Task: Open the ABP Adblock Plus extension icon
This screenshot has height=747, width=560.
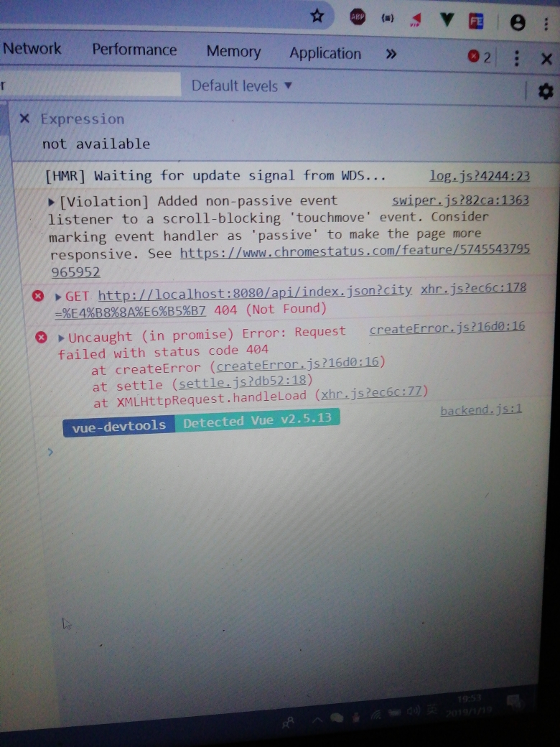Action: 358,18
